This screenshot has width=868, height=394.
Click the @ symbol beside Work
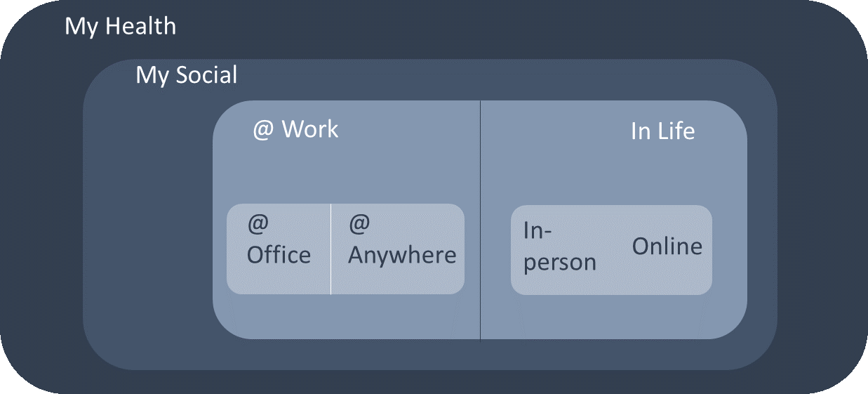(262, 130)
